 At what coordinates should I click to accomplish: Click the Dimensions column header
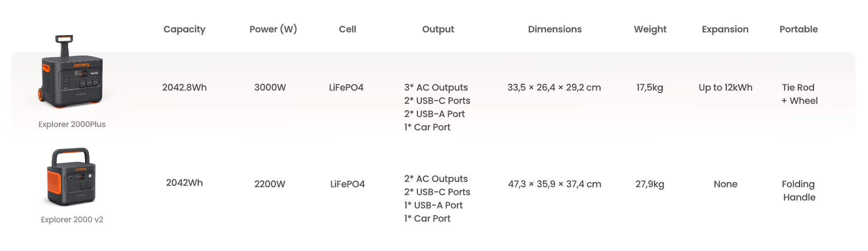pyautogui.click(x=555, y=29)
